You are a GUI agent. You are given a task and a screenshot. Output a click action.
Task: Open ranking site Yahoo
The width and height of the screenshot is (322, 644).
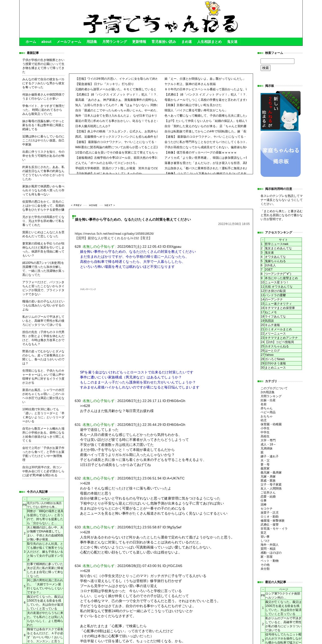(x=269, y=355)
